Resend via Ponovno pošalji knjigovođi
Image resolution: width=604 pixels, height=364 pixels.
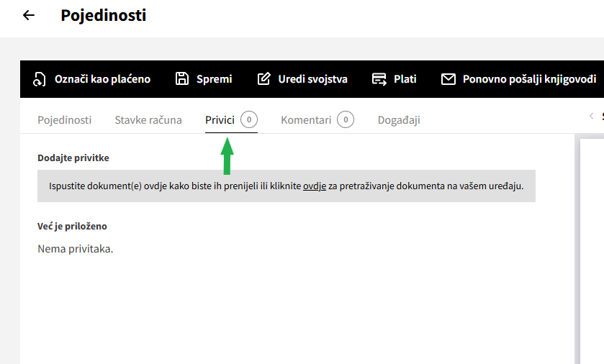(x=529, y=79)
